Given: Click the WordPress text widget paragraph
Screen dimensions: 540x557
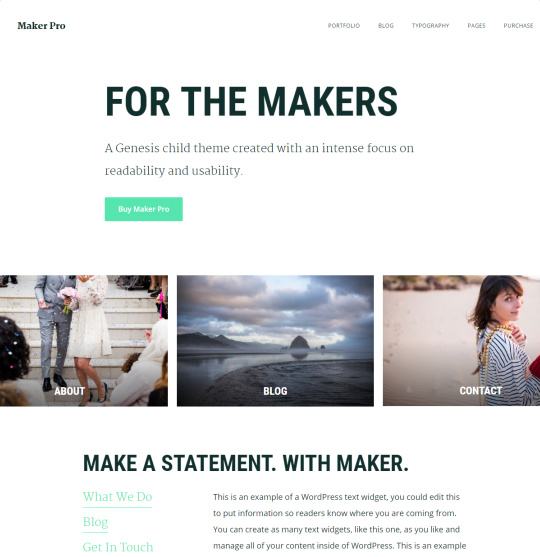Looking at the screenshot, I should (x=340, y=521).
